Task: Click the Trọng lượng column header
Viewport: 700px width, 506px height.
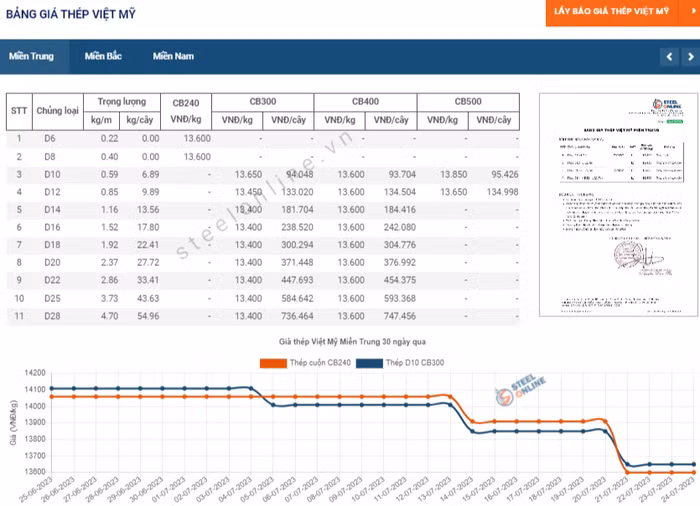Action: click(x=121, y=102)
